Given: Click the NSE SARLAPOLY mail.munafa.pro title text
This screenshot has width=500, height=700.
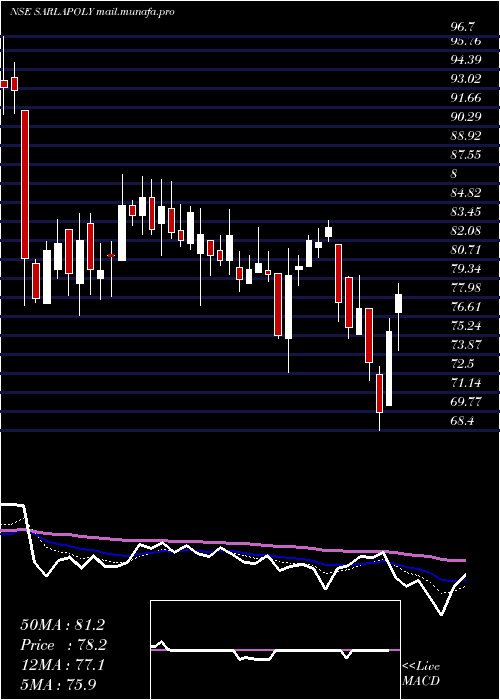Looking at the screenshot, I should click(92, 12).
